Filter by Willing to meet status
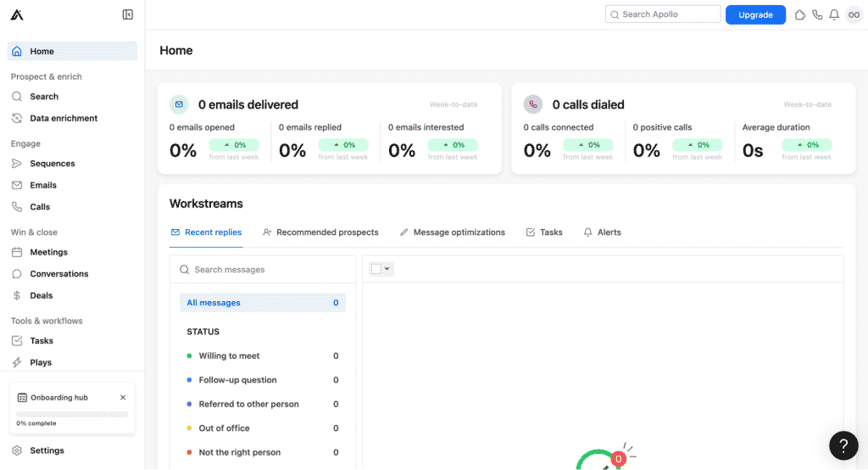 (263, 355)
